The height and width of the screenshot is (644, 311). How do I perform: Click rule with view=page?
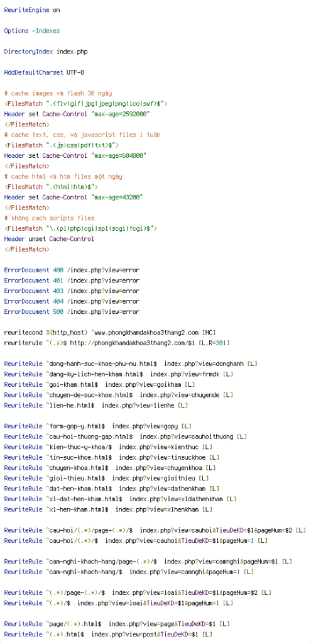coord(117,624)
